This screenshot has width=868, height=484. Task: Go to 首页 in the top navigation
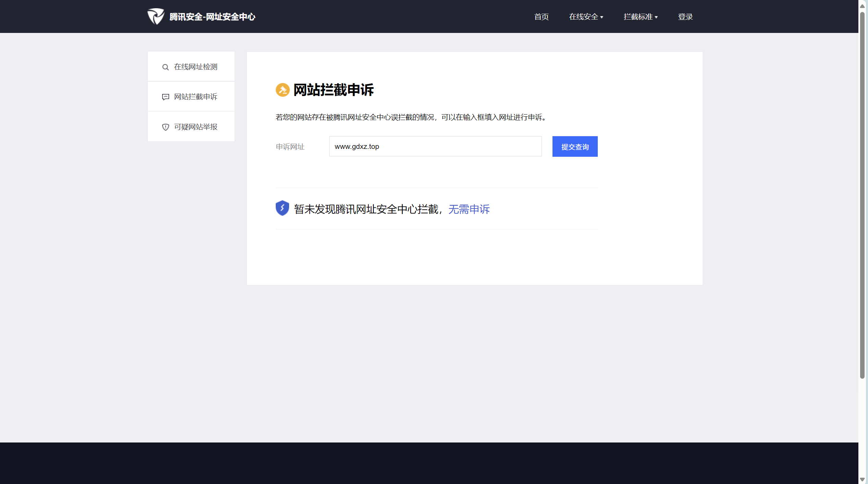pyautogui.click(x=542, y=17)
